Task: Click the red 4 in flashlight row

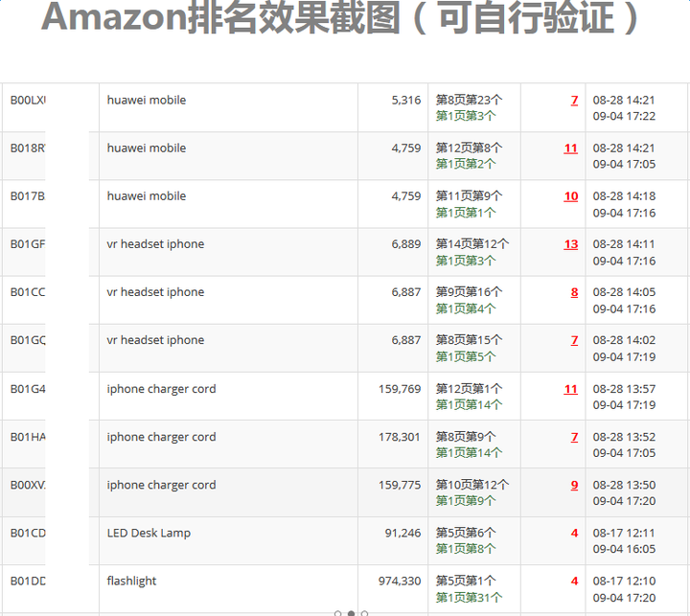Action: (x=574, y=581)
